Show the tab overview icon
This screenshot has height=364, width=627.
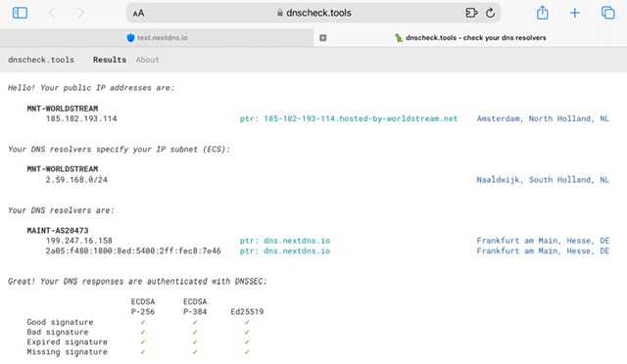pos(607,13)
